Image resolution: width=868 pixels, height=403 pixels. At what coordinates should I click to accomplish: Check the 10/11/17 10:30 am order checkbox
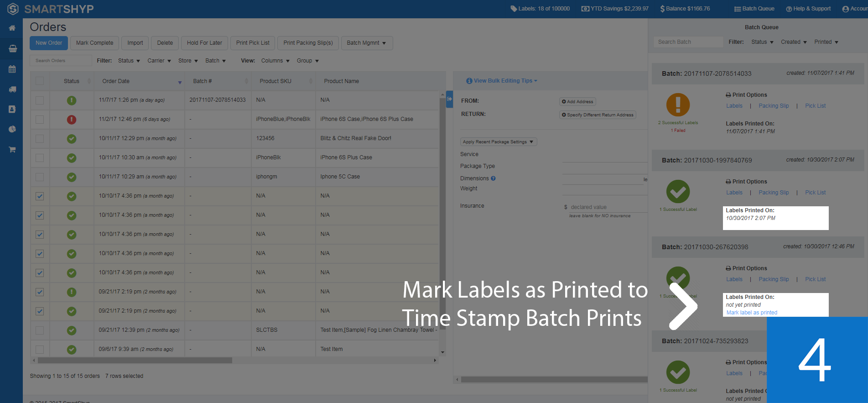point(40,158)
